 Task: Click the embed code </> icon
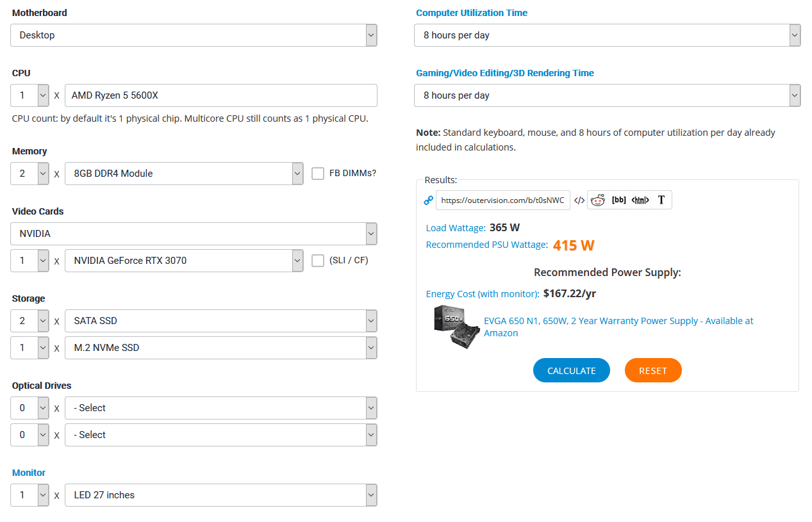(579, 200)
